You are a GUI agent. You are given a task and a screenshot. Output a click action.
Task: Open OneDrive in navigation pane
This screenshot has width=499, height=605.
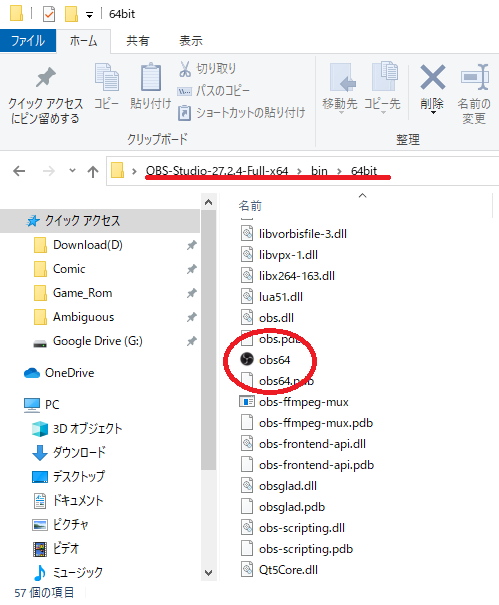coord(59,373)
